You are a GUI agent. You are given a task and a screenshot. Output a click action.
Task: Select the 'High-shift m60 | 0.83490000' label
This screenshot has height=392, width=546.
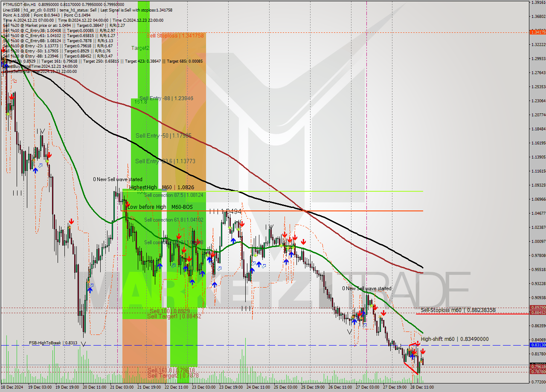pyautogui.click(x=455, y=339)
